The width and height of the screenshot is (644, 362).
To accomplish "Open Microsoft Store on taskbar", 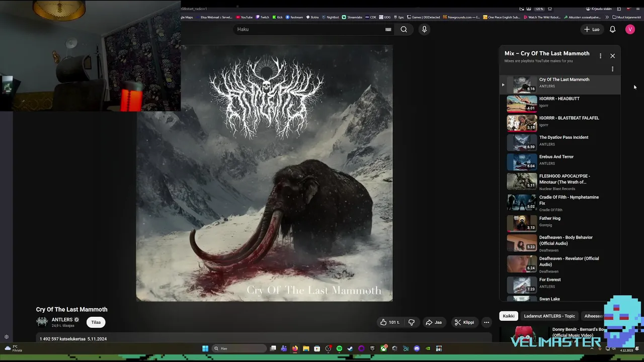I will pyautogui.click(x=317, y=348).
